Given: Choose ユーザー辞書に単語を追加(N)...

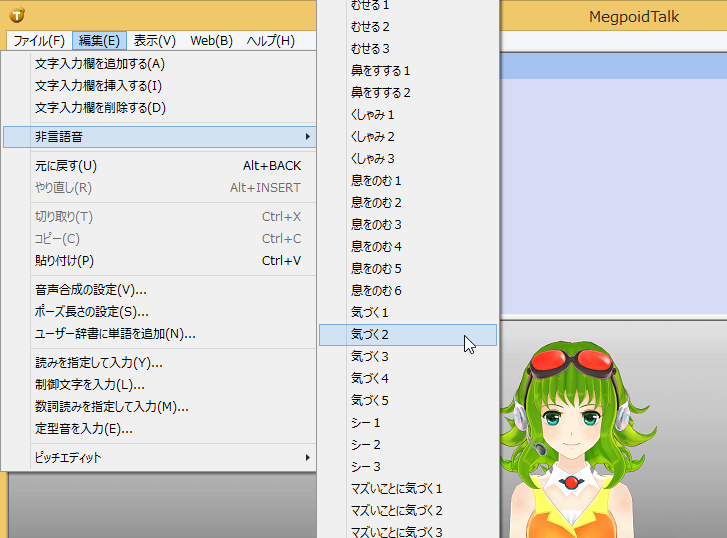Looking at the screenshot, I should 159,334.
